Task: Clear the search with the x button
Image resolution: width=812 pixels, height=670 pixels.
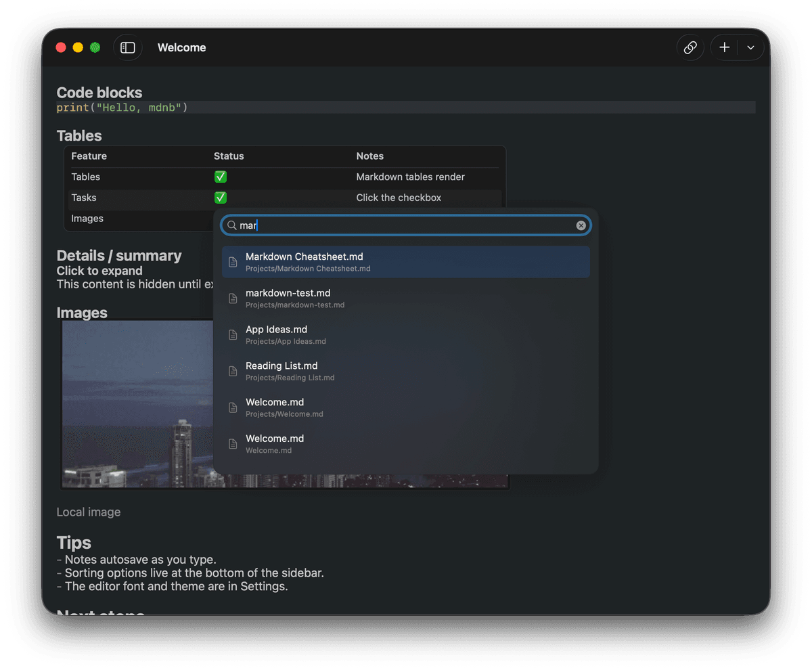Action: click(581, 225)
